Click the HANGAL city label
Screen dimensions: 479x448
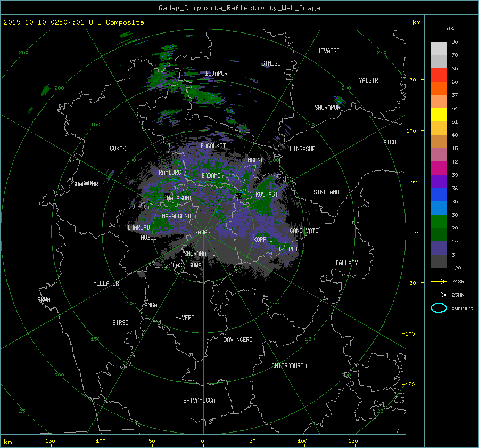(150, 305)
